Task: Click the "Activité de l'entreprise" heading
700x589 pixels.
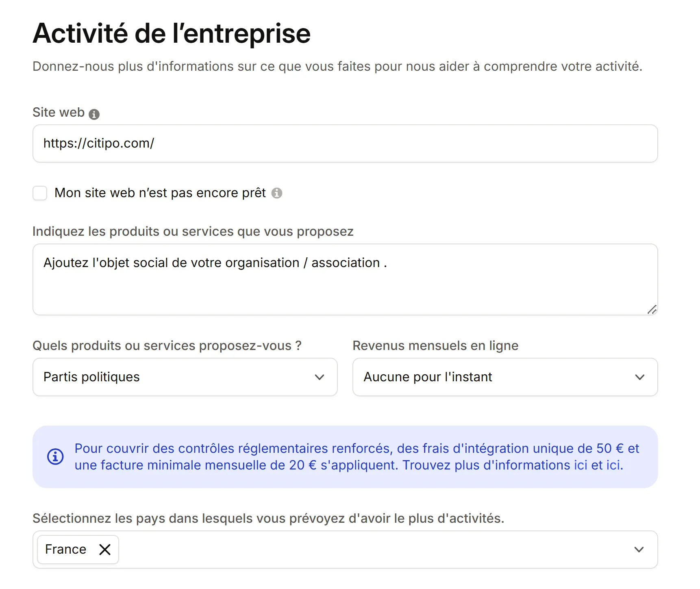Action: 172,33
